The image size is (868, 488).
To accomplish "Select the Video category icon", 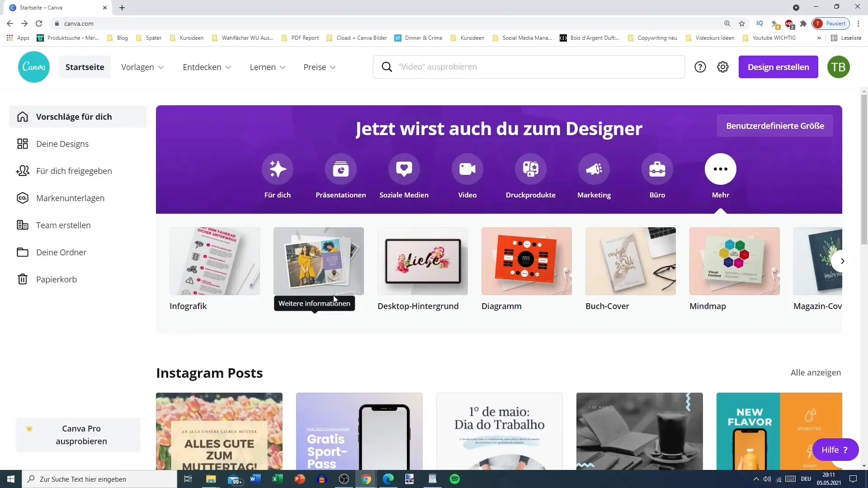I will point(467,169).
